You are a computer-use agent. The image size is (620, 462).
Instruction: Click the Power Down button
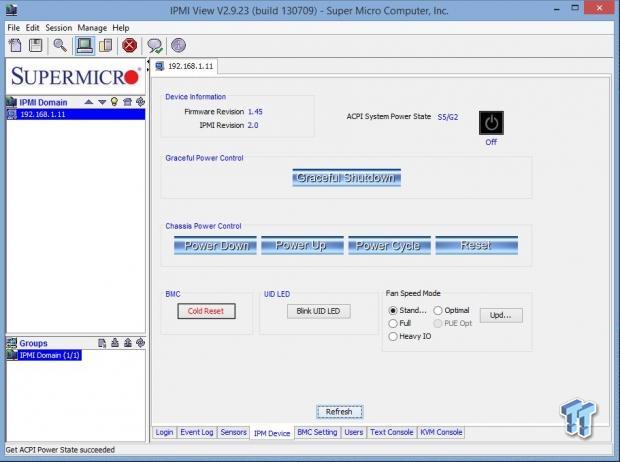(x=215, y=245)
